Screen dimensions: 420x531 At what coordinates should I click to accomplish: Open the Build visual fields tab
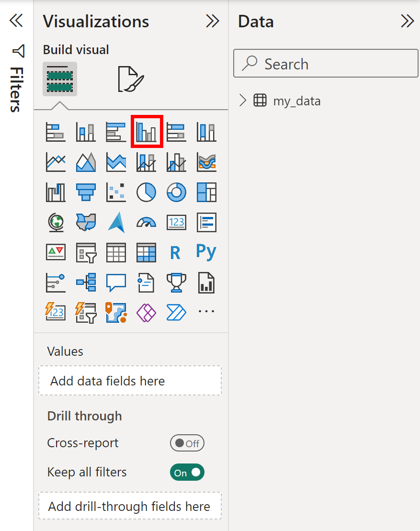pyautogui.click(x=60, y=79)
